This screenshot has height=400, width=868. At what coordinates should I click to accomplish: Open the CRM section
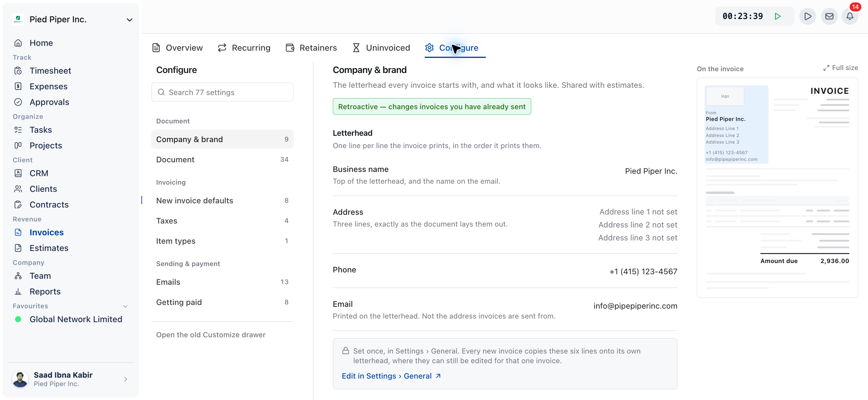click(x=39, y=173)
